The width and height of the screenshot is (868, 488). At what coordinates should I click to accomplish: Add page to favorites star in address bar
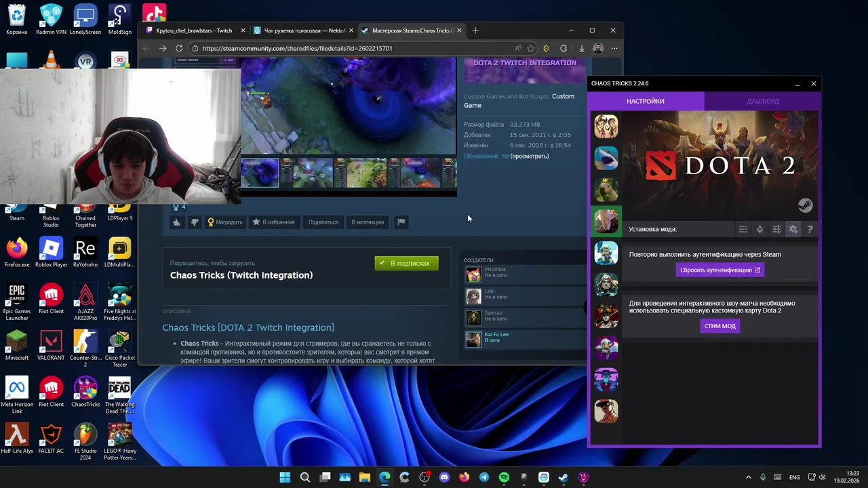tap(531, 48)
